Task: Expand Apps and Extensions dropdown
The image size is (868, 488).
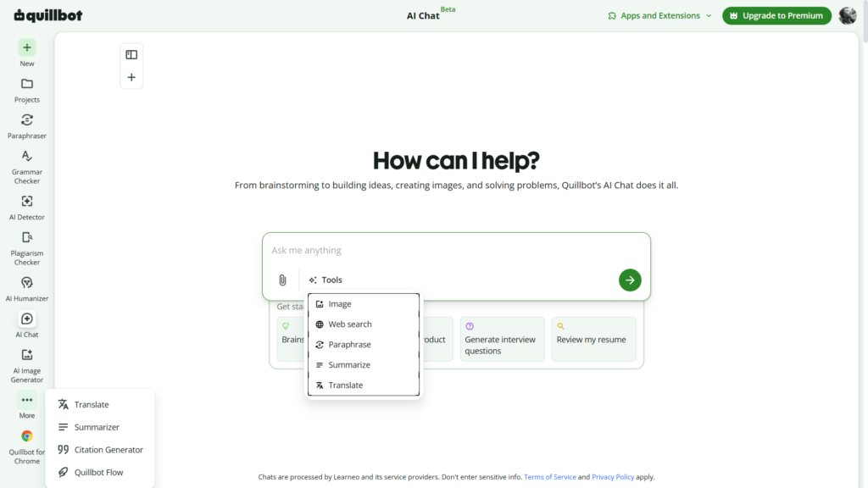Action: click(x=659, y=15)
